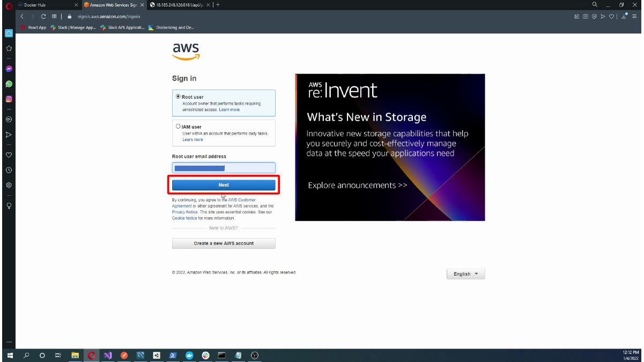Open the Slack API: Applicati... bookmark
644x362 pixels.
pyautogui.click(x=122, y=27)
